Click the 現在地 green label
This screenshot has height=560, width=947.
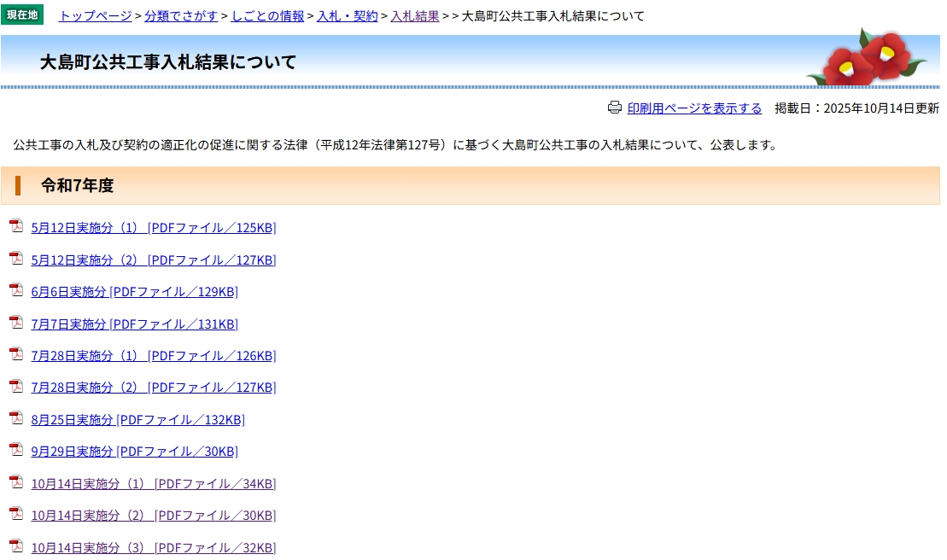(x=22, y=15)
